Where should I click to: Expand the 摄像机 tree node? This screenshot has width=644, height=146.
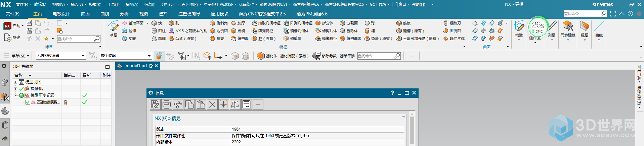(15, 89)
